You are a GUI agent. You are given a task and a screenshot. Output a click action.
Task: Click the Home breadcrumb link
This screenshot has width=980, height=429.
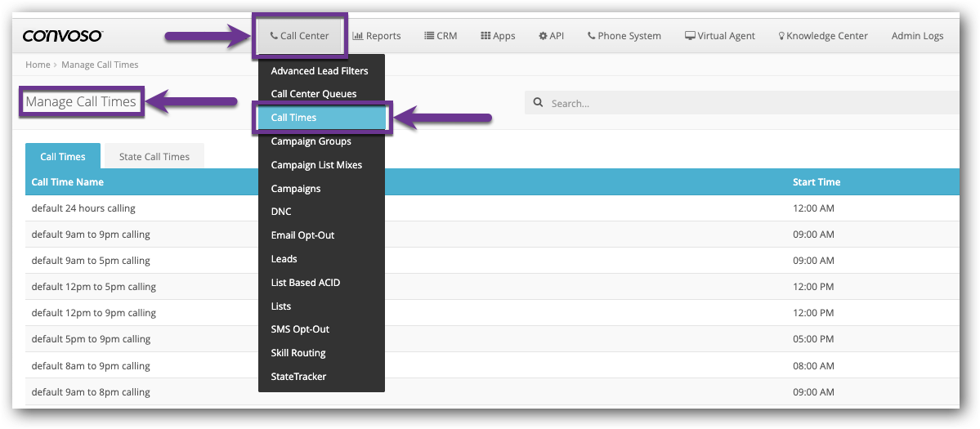pos(38,65)
